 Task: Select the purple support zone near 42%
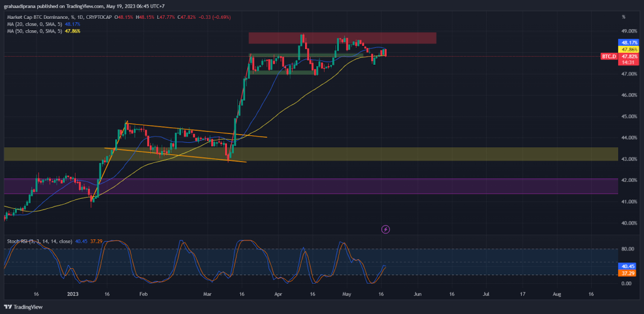click(x=311, y=186)
